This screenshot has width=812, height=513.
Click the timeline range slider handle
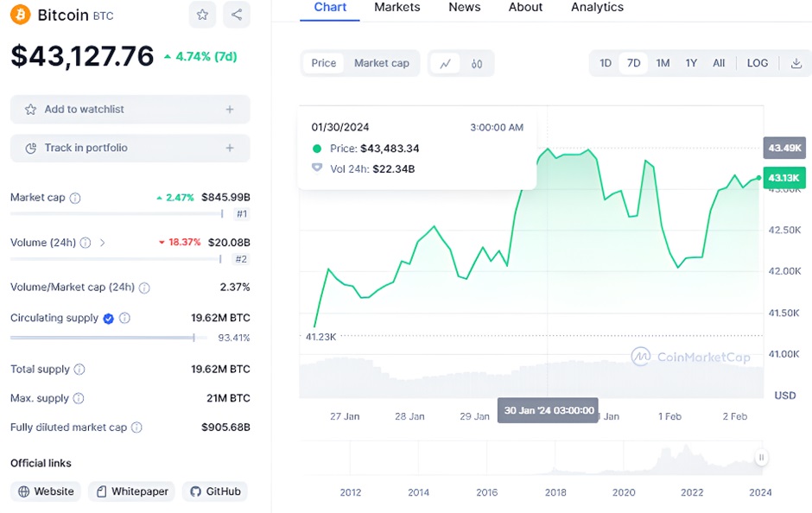[x=761, y=458]
